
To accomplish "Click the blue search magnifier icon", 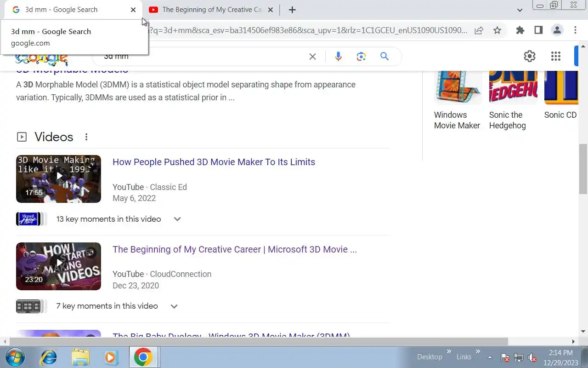I will (384, 56).
